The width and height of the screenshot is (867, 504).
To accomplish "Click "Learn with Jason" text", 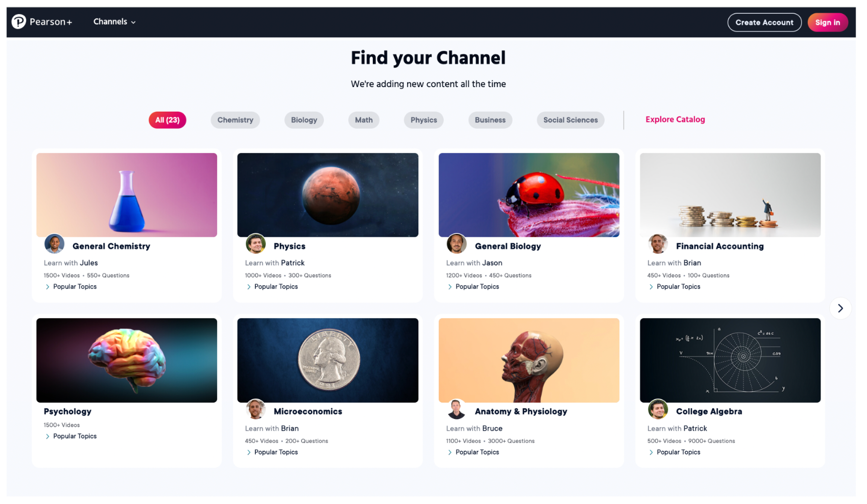I will click(474, 263).
